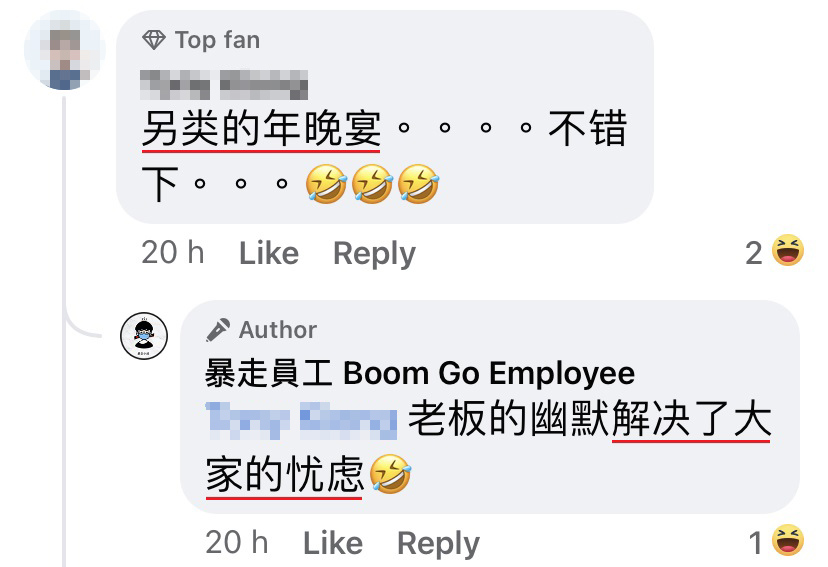The image size is (828, 567).
Task: Click the laughing emoji after 忧虑
Action: 390,474
